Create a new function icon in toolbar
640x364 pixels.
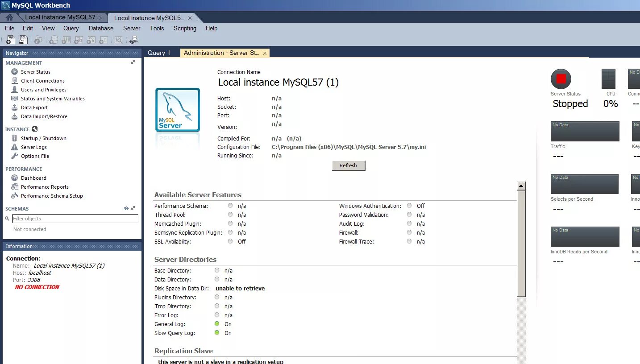point(104,40)
